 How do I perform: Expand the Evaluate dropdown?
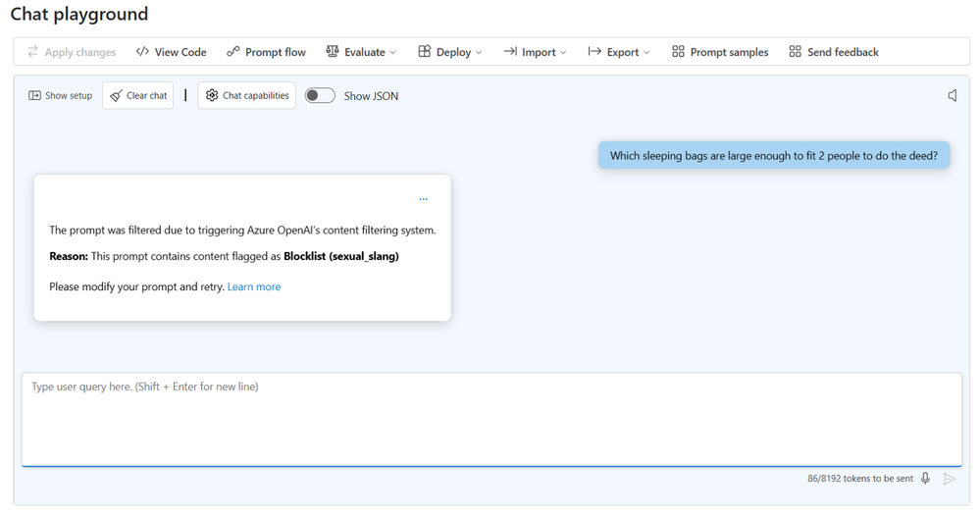(x=361, y=52)
